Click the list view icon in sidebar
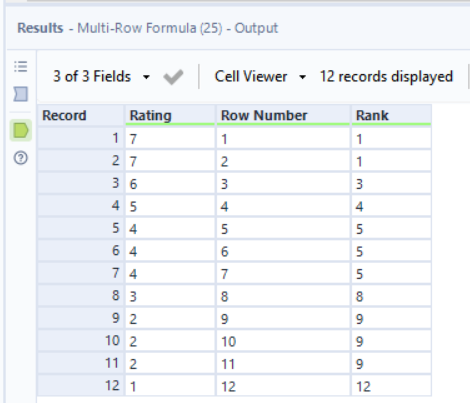The height and width of the screenshot is (403, 470). (x=21, y=67)
